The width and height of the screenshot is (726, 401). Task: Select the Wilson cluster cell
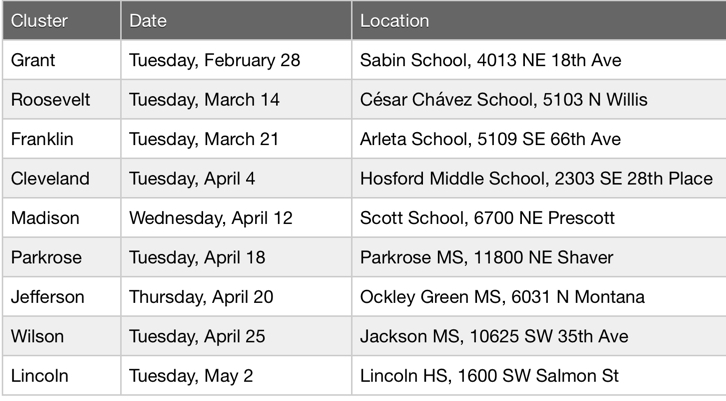(62, 336)
